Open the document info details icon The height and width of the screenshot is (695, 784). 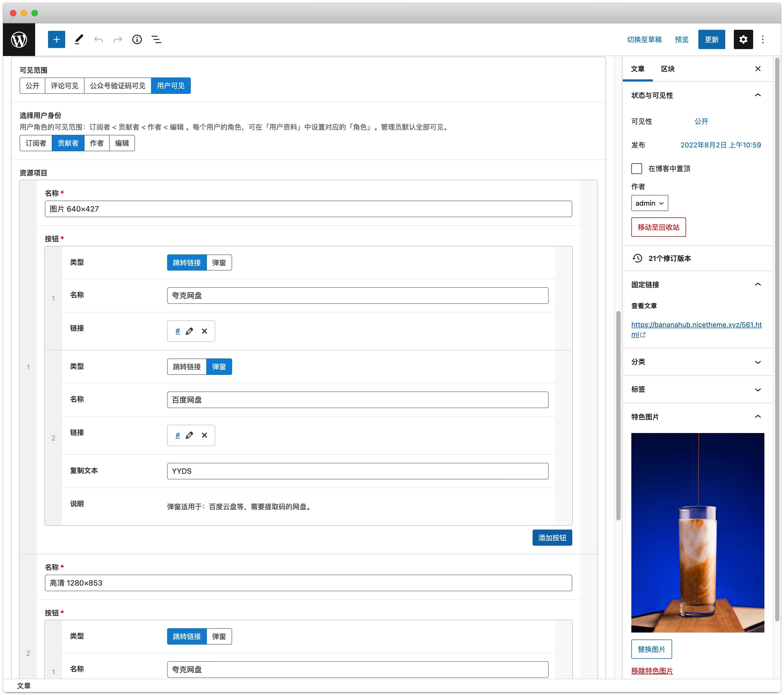pos(137,39)
